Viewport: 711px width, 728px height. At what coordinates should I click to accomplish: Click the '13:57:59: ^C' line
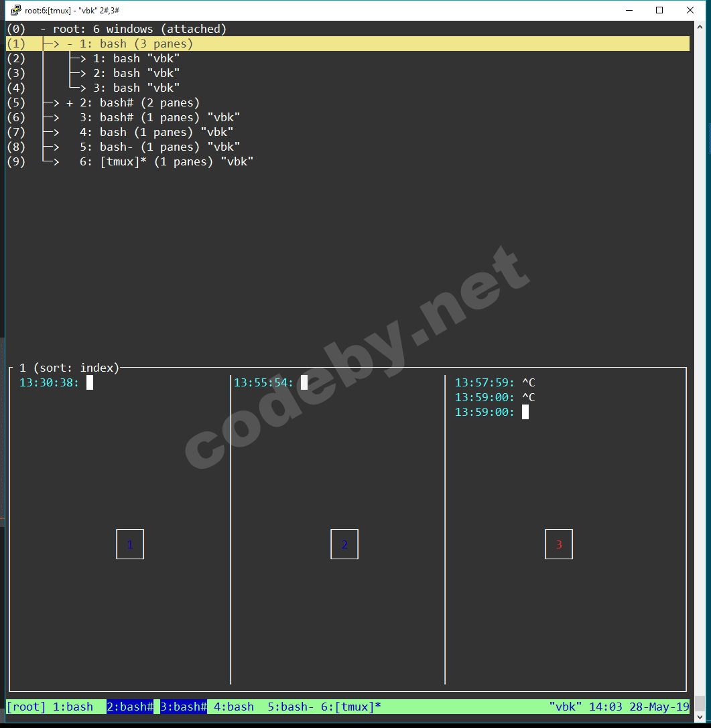[495, 382]
